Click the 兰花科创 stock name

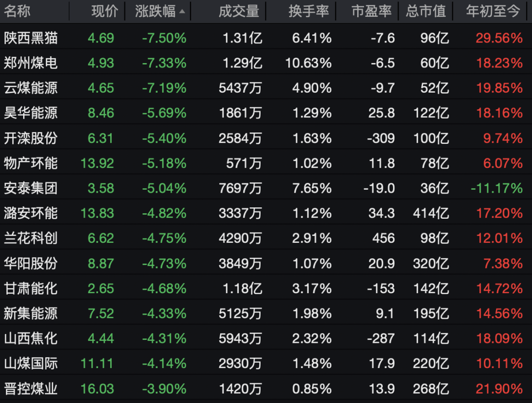pos(31,238)
